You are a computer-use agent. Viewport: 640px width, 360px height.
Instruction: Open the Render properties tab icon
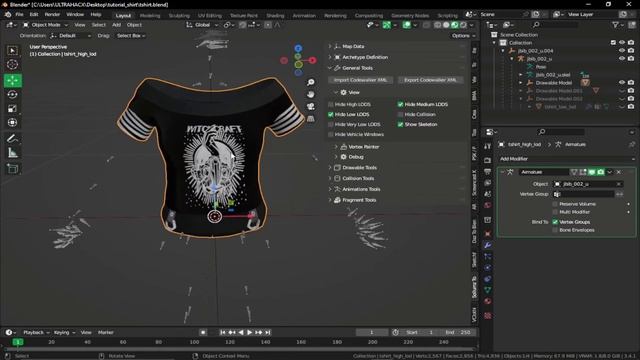click(x=487, y=160)
